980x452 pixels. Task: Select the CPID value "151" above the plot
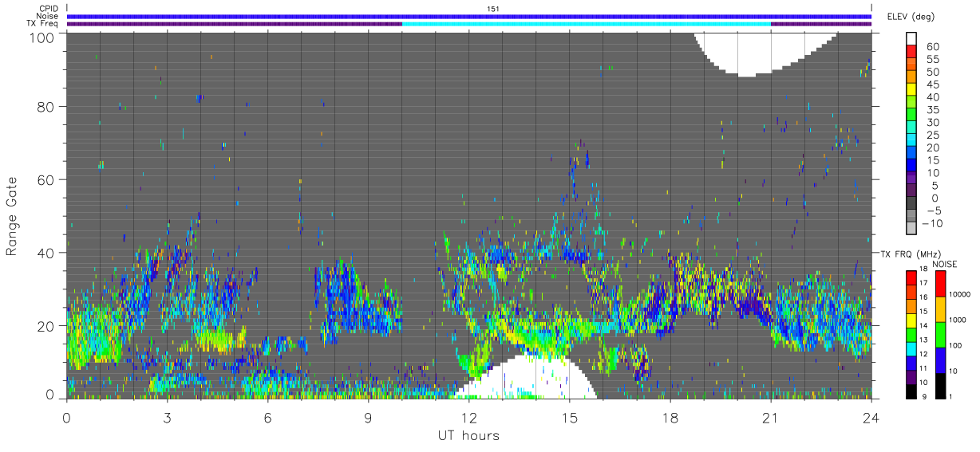point(492,8)
